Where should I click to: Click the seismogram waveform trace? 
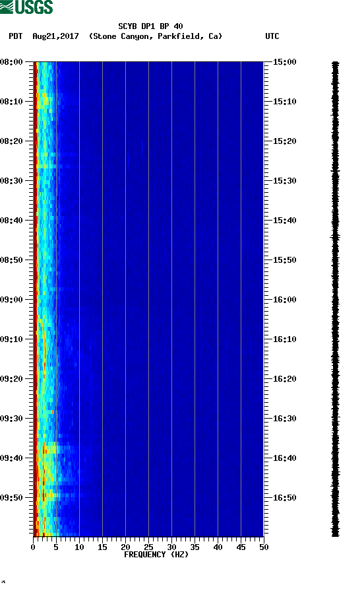336,299
